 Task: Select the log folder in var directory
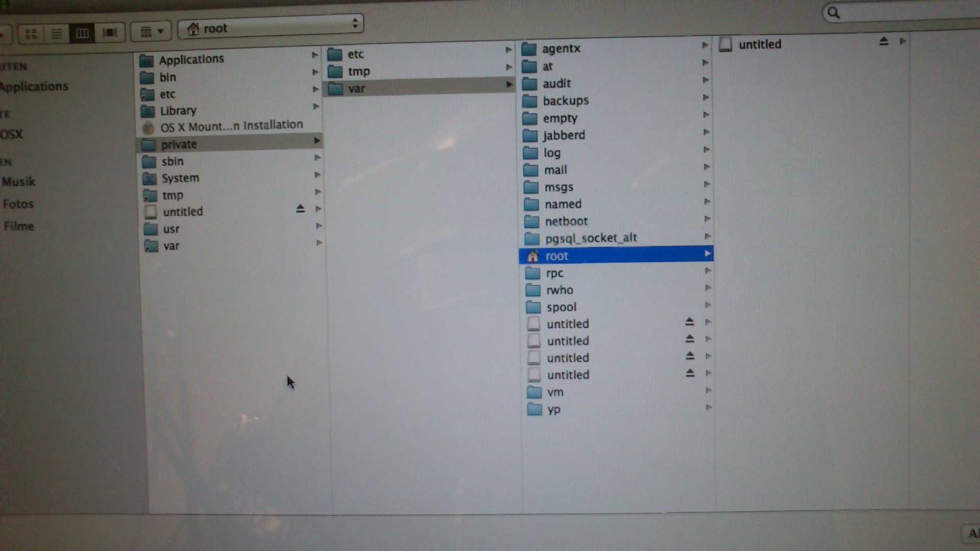[x=552, y=152]
